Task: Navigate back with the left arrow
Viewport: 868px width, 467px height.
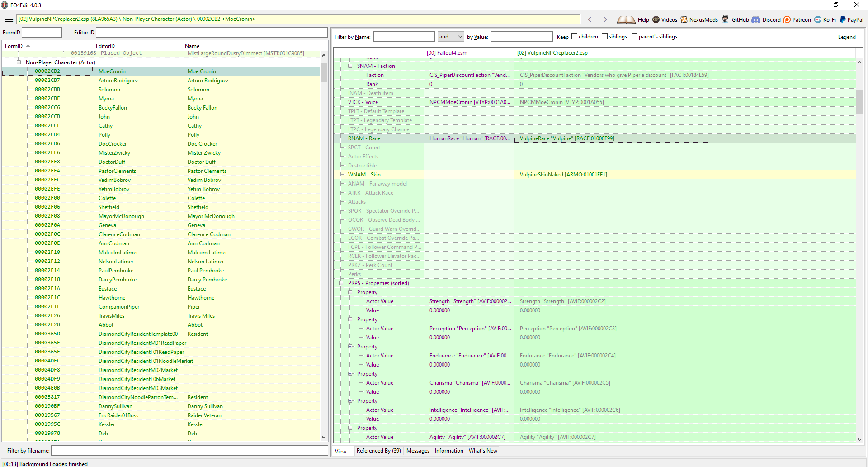Action: tap(590, 19)
